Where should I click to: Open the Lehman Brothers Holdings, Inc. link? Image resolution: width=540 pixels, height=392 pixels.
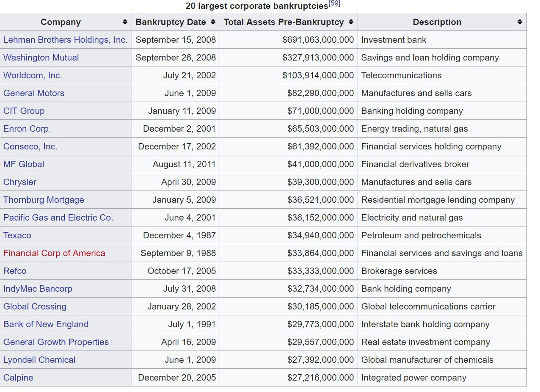tap(65, 40)
